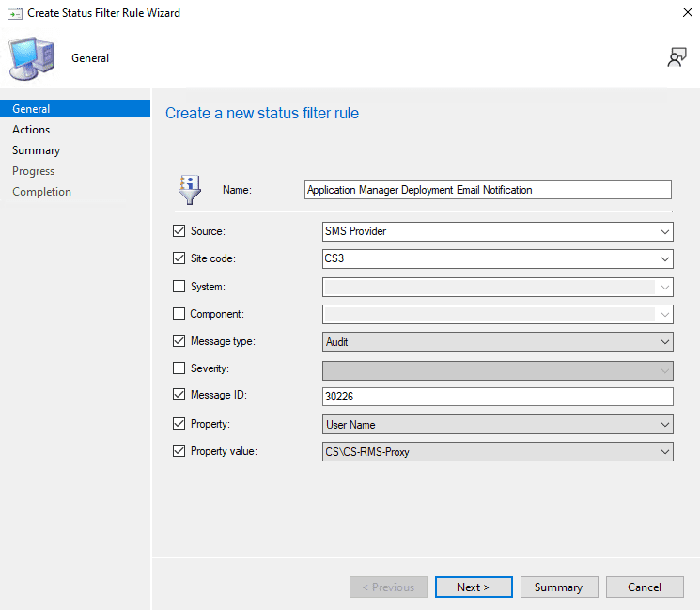Toggle the Message ID checkbox
700x610 pixels.
pyautogui.click(x=179, y=397)
